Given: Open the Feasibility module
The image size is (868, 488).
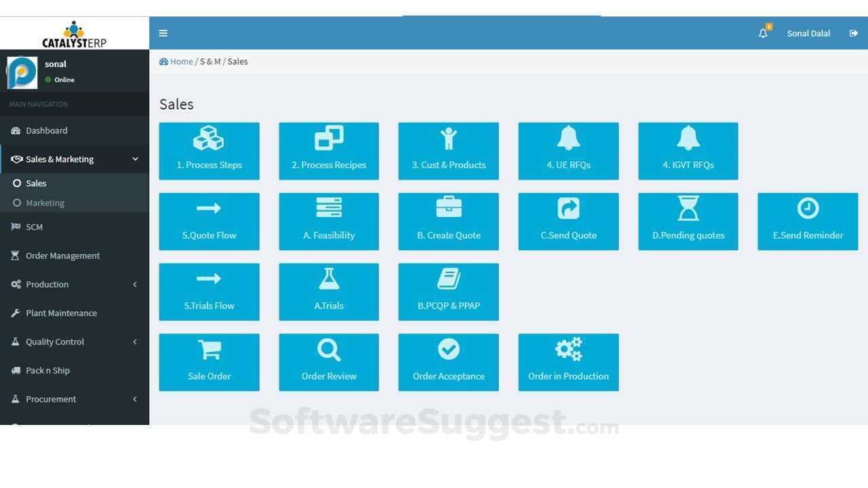Looking at the screenshot, I should coord(328,221).
